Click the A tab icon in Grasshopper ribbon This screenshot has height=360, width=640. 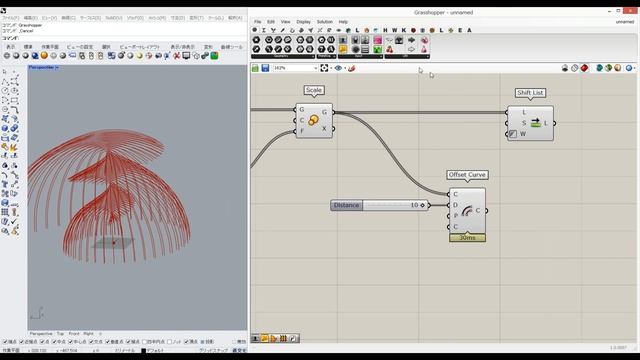469,30
